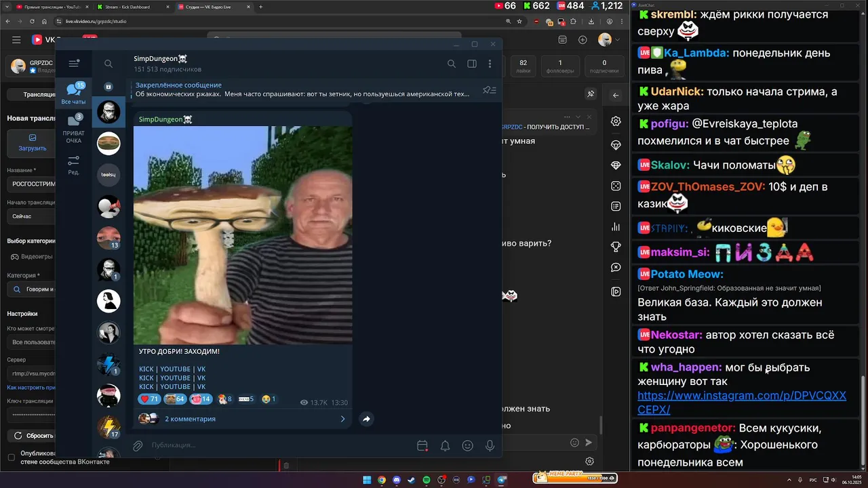The width and height of the screenshot is (868, 488).
Task: Open the emoji picker in Telegram
Action: tap(467, 445)
